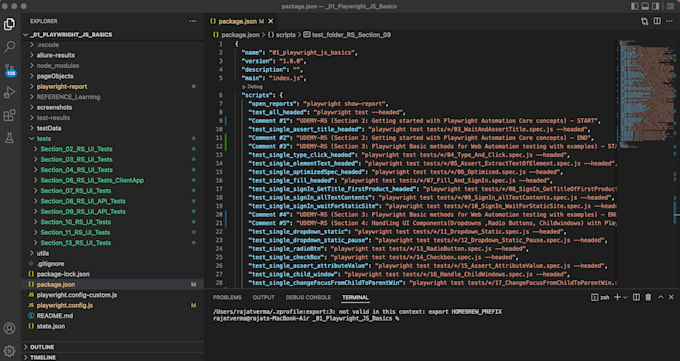Open README.md file

[x=55, y=315]
